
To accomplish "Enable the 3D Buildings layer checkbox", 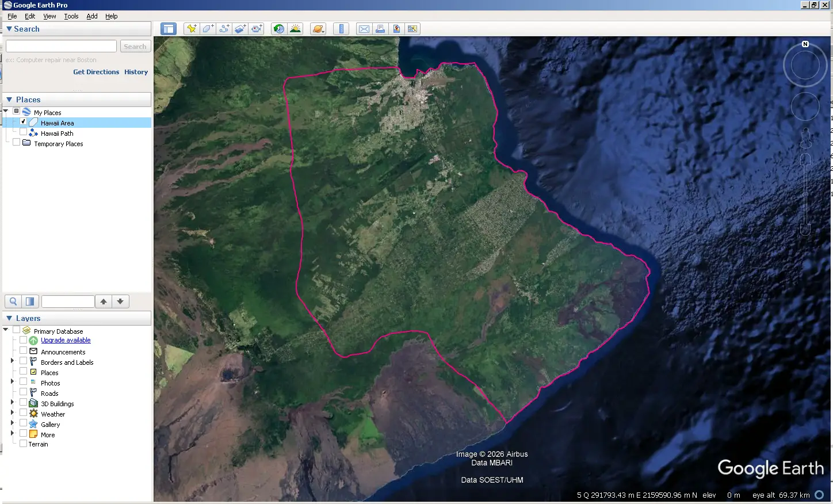I will pos(24,402).
